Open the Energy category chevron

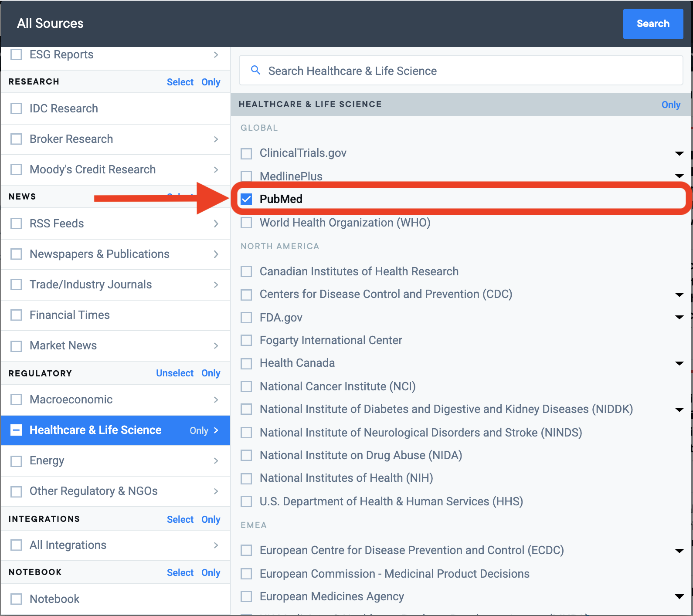coord(216,460)
